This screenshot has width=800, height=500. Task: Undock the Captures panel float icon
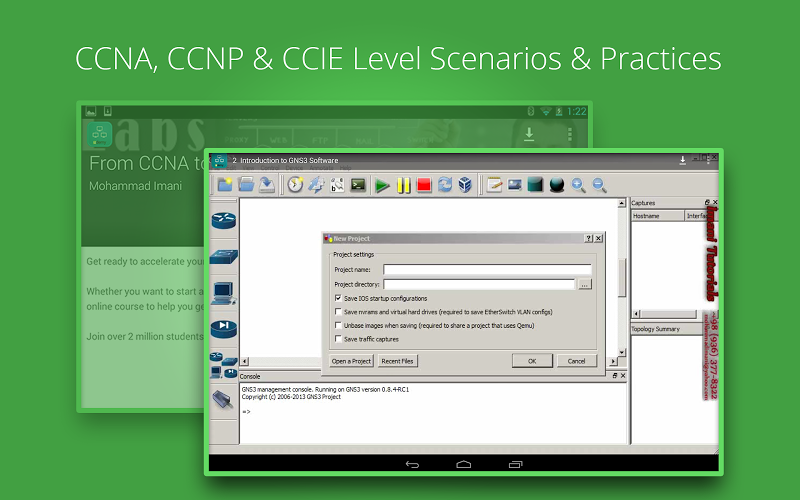(x=707, y=203)
